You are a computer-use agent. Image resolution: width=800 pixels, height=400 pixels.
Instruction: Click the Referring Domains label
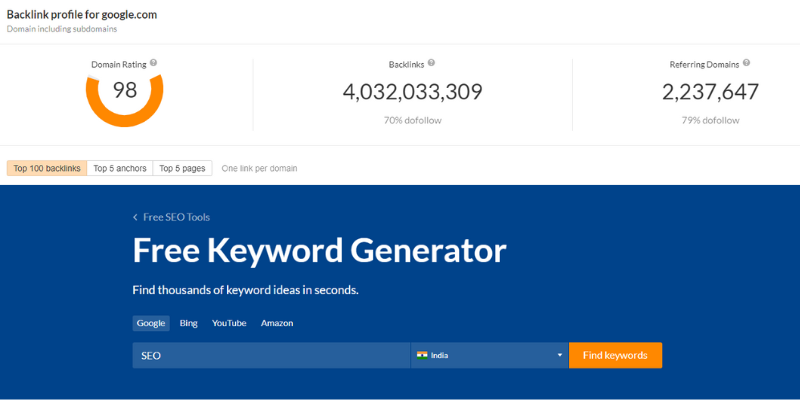tap(704, 65)
